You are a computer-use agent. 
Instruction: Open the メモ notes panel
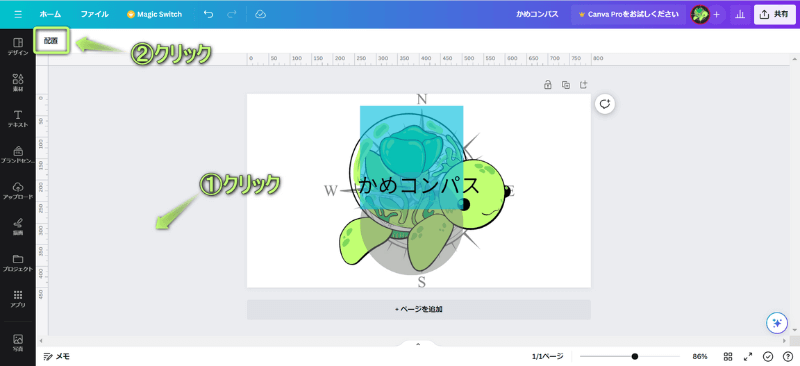click(x=57, y=356)
